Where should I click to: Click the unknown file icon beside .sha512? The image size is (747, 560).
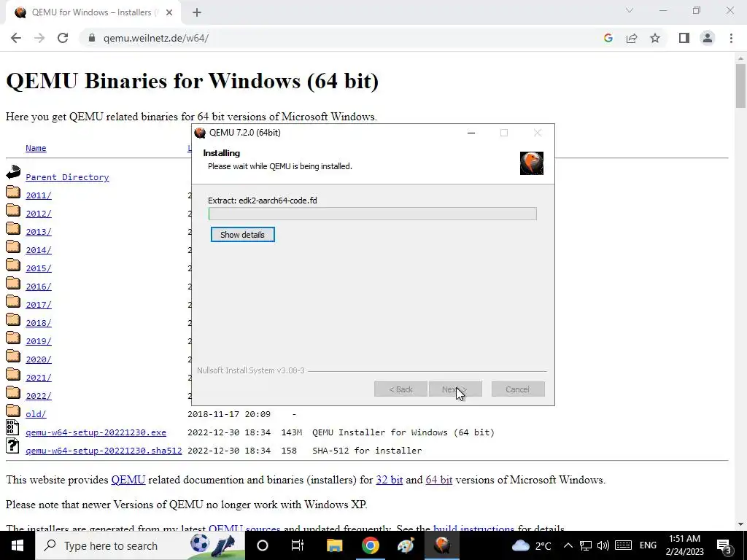(13, 446)
